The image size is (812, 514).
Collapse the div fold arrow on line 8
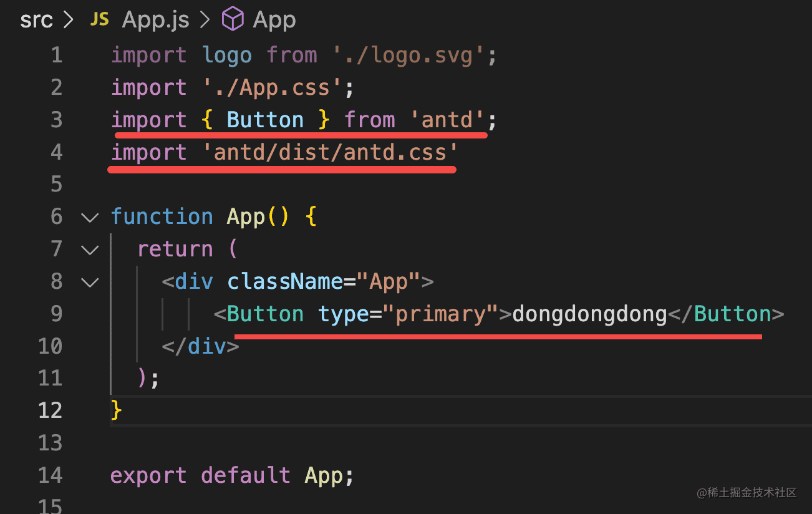tap(90, 283)
